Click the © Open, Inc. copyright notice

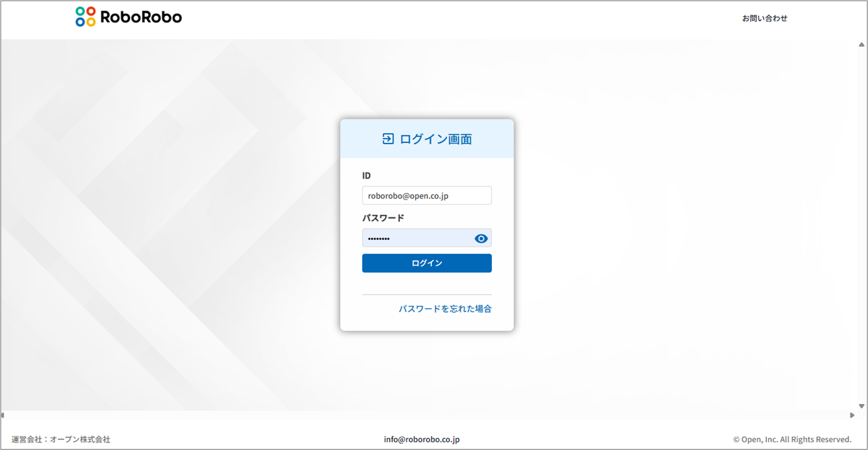pos(792,439)
